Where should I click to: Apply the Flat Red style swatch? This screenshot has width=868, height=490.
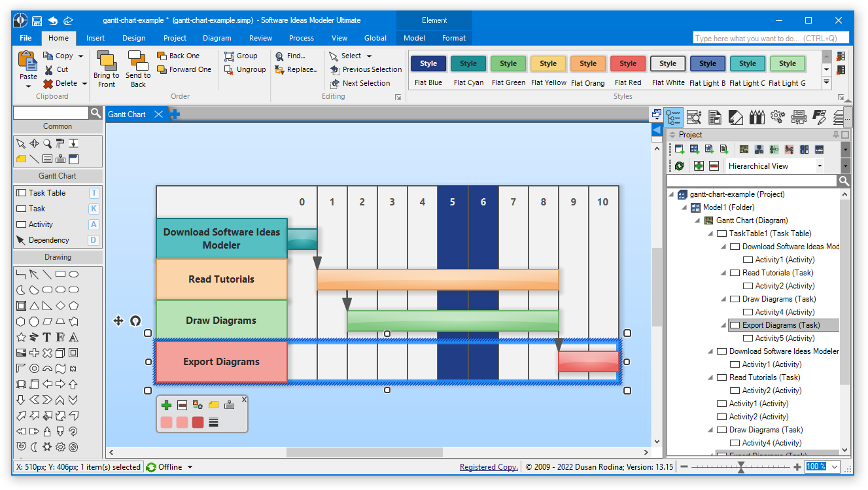click(628, 63)
